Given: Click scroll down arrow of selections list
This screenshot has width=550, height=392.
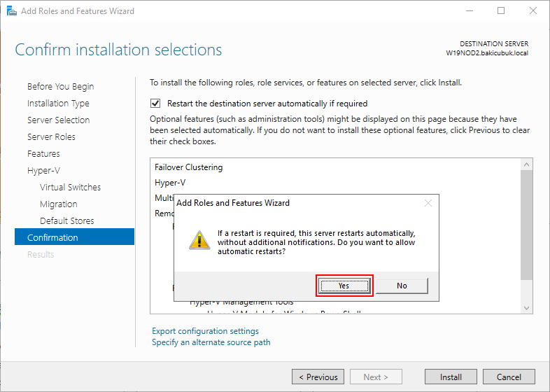Looking at the screenshot, I should [x=526, y=308].
